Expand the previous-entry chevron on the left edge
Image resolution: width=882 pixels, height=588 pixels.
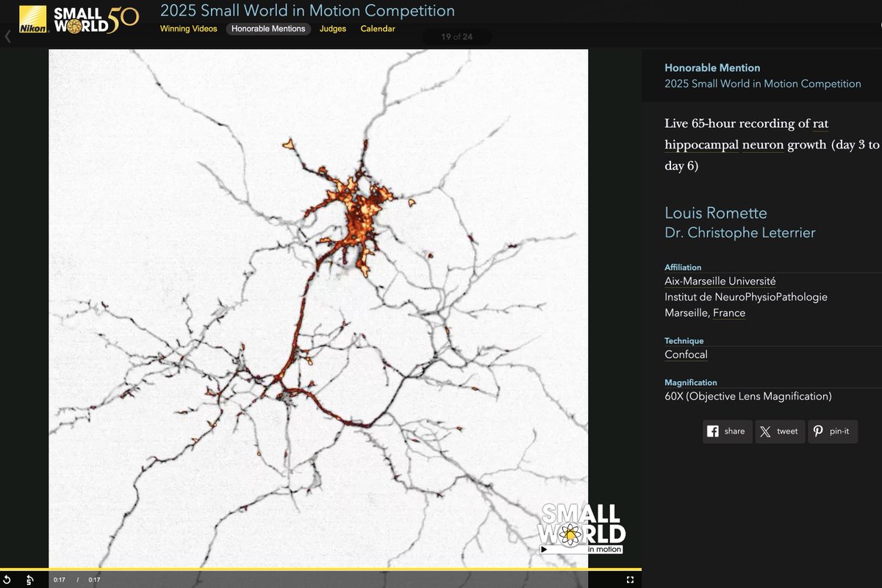click(6, 35)
